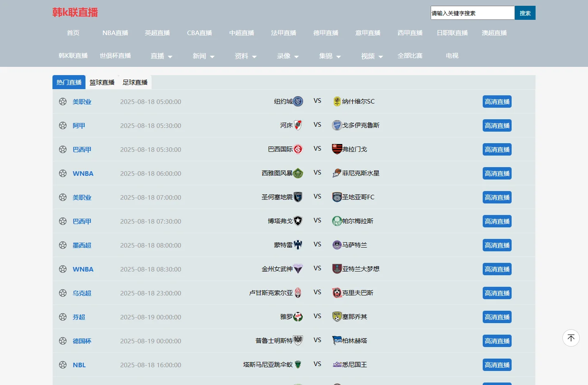Click the 亚特兰大梦想 team logo
This screenshot has width=588, height=385.
pyautogui.click(x=337, y=269)
